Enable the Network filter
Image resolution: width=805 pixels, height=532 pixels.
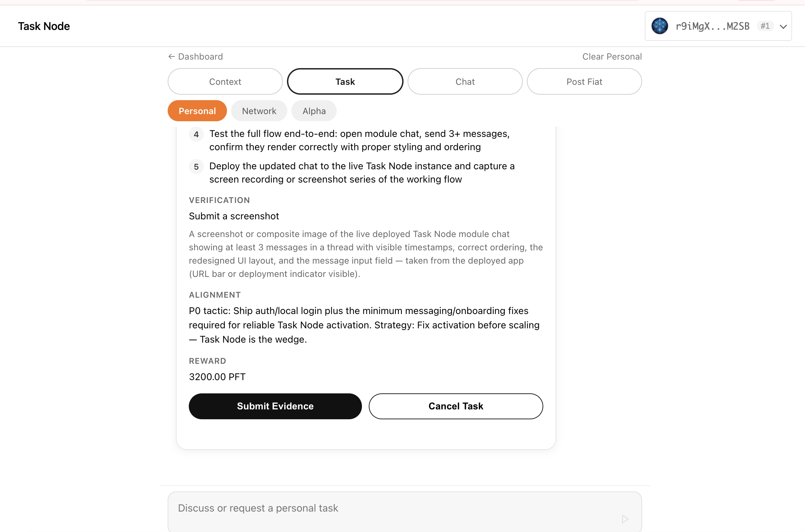(x=259, y=111)
